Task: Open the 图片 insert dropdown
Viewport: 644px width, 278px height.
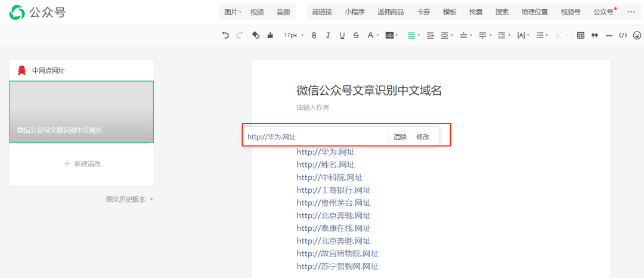Action: tap(233, 12)
